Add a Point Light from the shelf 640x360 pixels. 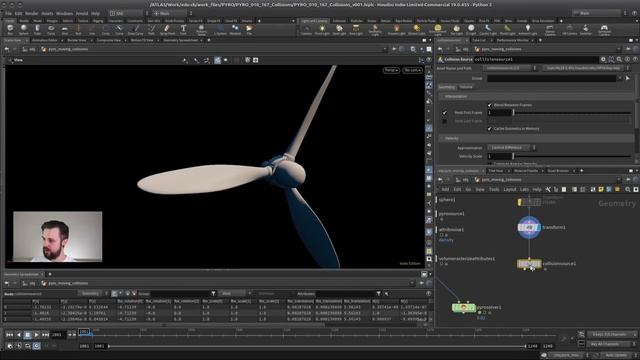(x=322, y=29)
